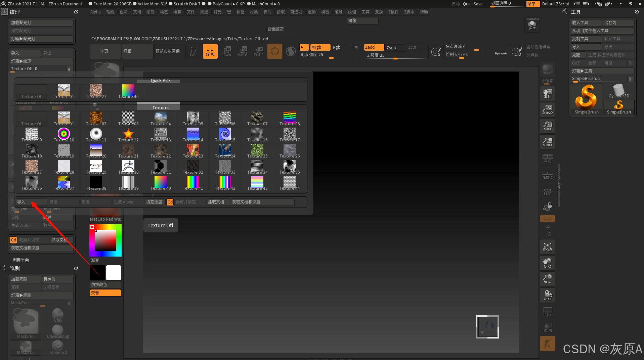644x360 pixels.
Task: Open the 工具 Tool menu in menu bar
Action: point(366,12)
